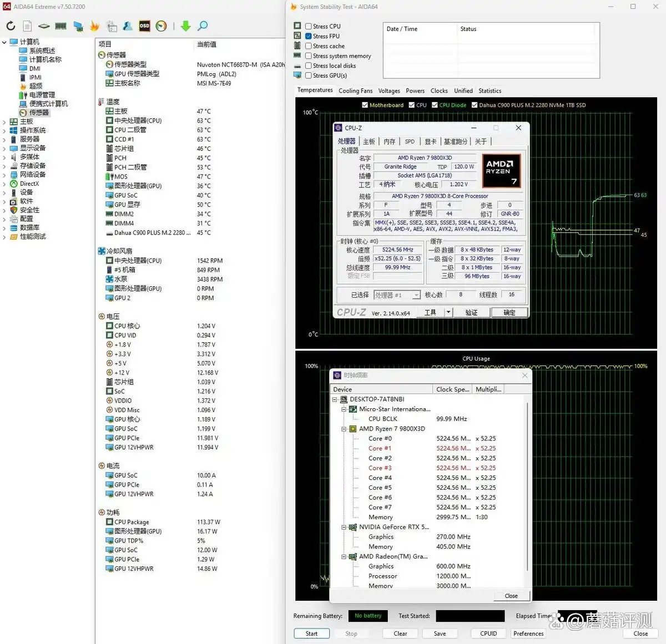Switch to the Voltages tab
The height and width of the screenshot is (644, 666).
coord(389,90)
